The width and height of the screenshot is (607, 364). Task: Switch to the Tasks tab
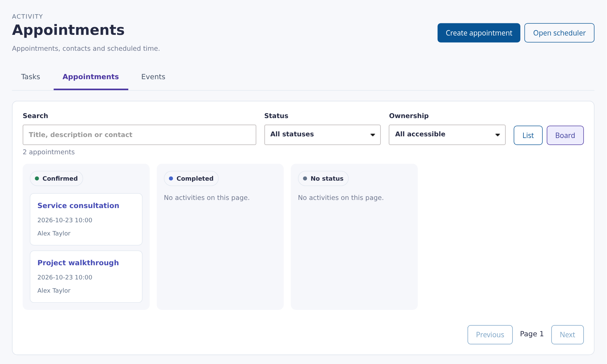[30, 77]
